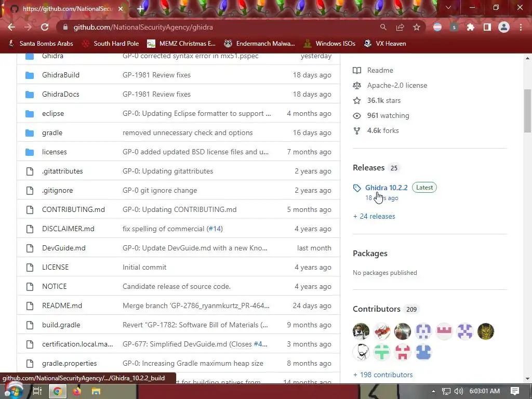Open commit 'Initial commit'
This screenshot has height=399, width=532.
[x=144, y=268]
